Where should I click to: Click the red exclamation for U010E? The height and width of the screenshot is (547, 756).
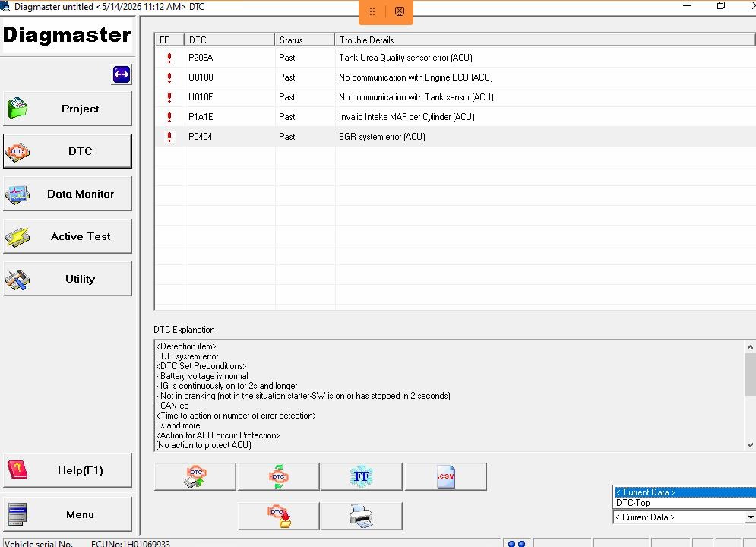(x=169, y=97)
